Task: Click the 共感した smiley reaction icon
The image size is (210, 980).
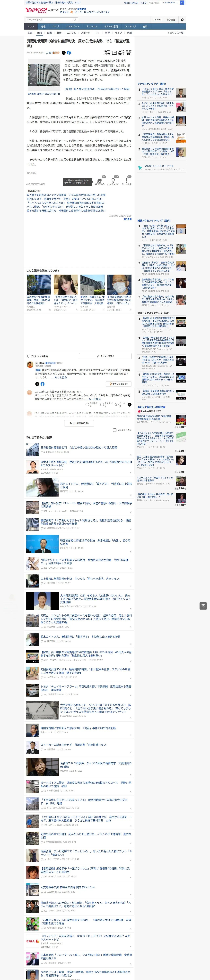Action: pyautogui.click(x=87, y=405)
